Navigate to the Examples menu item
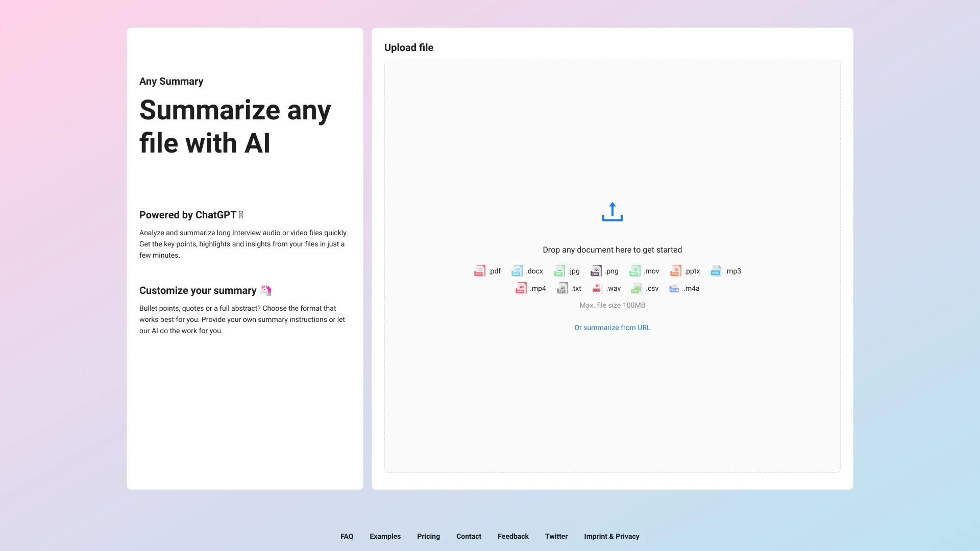The width and height of the screenshot is (980, 551). click(x=385, y=536)
